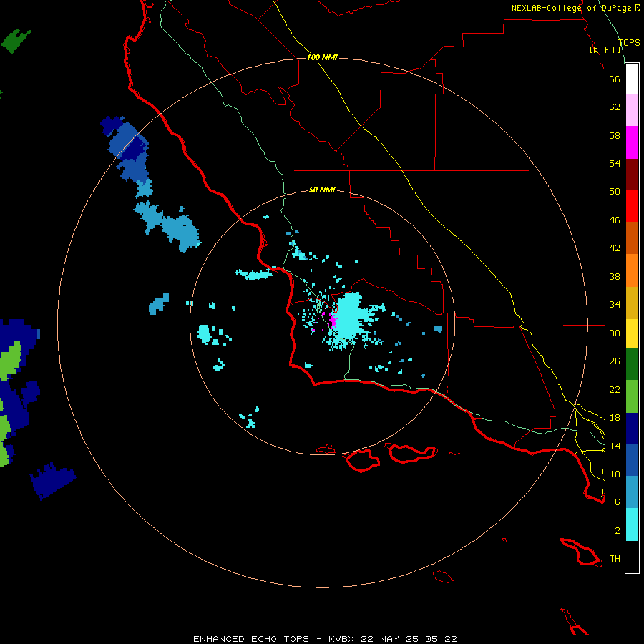Viewport: 644px width, 644px height.
Task: Click the '46' legend value
Action: click(x=615, y=220)
